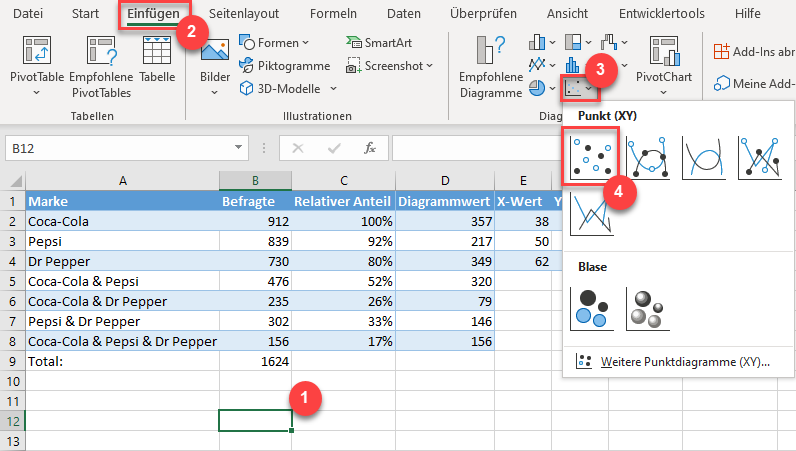Click the insert function fx button

coord(370,148)
